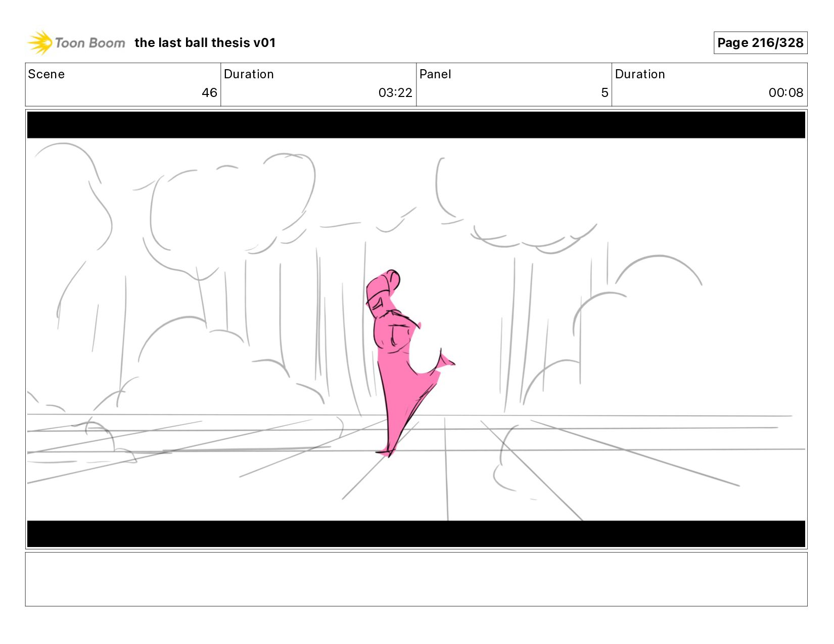Click the 'Panel' header label
The width and height of the screenshot is (834, 644).
pos(435,74)
